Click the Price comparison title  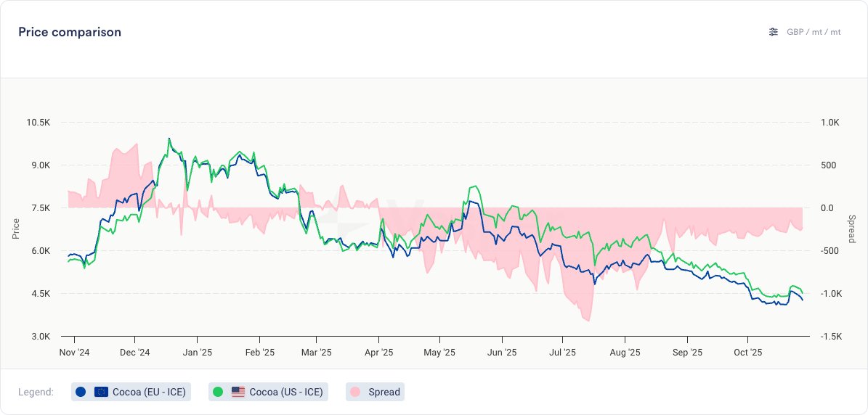tap(70, 32)
